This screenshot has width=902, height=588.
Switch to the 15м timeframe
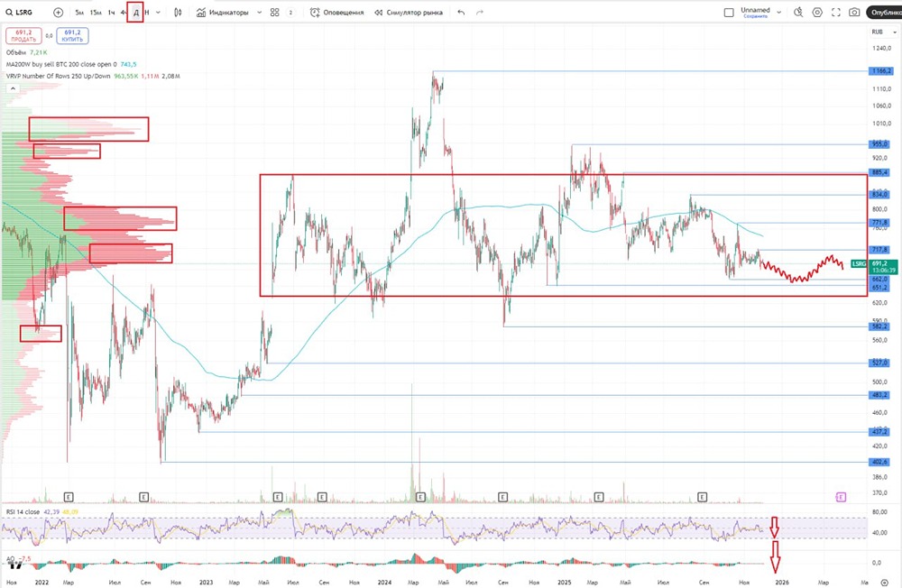[x=96, y=12]
